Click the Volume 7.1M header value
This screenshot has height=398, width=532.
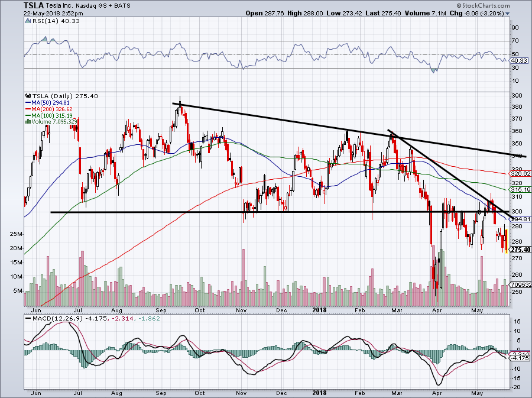tap(425, 13)
